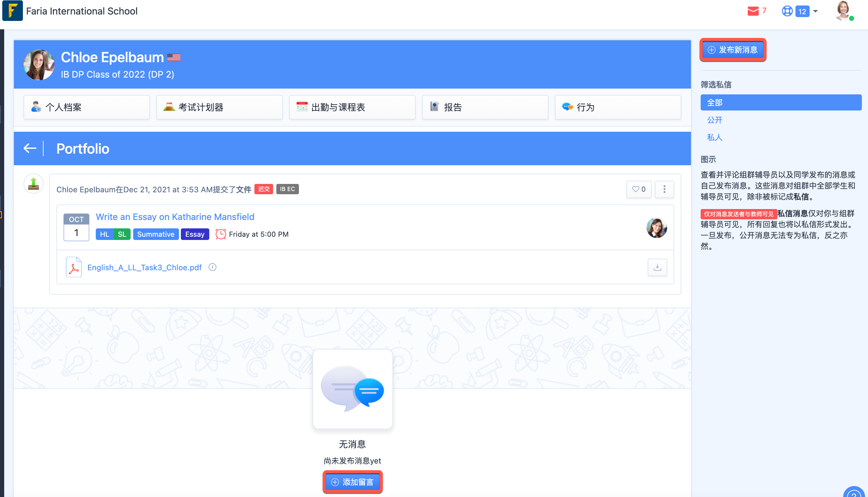
Task: Go back using the Portfolio arrow
Action: (30, 148)
